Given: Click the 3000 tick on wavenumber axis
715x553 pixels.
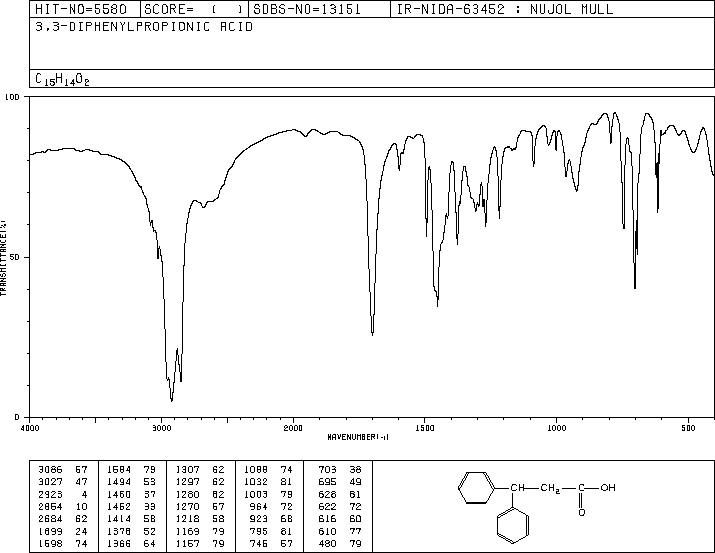Looking at the screenshot, I should (161, 428).
